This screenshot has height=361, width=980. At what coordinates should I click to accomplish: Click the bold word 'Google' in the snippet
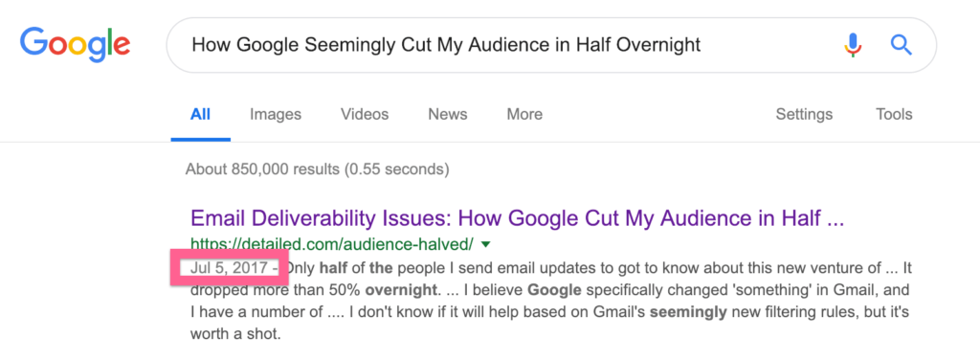553,291
